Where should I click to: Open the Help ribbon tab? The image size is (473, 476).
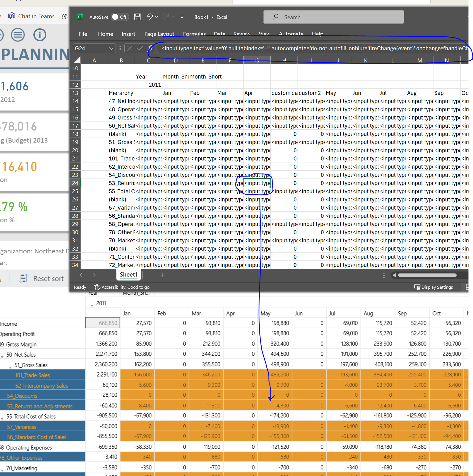pos(317,34)
